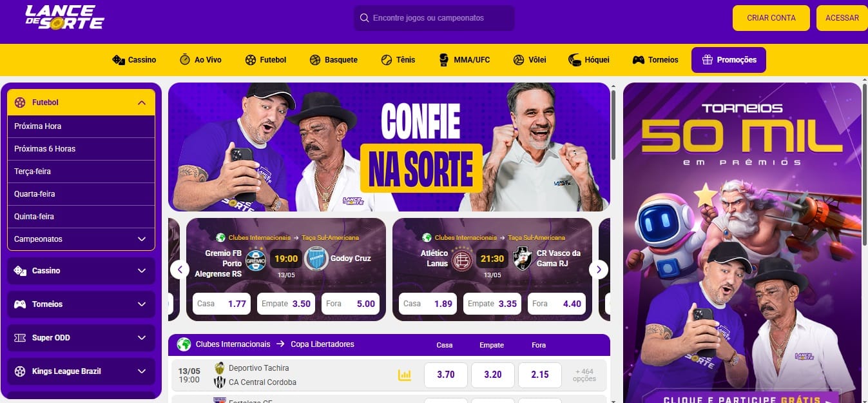The width and height of the screenshot is (868, 403).
Task: Expand the Super ODD sidebar section
Action: tap(81, 338)
